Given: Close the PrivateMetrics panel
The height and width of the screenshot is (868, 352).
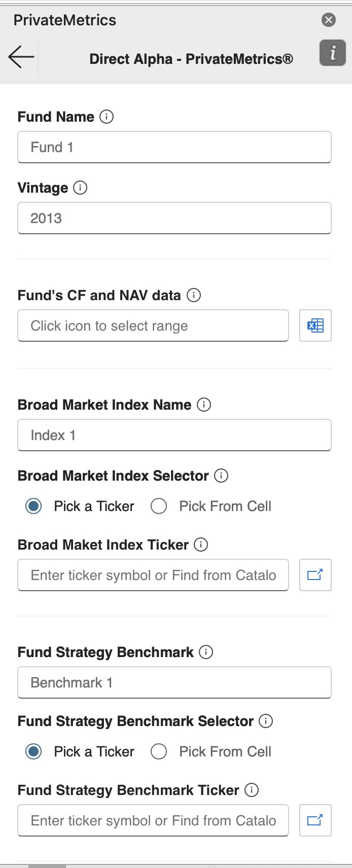Looking at the screenshot, I should point(329,20).
